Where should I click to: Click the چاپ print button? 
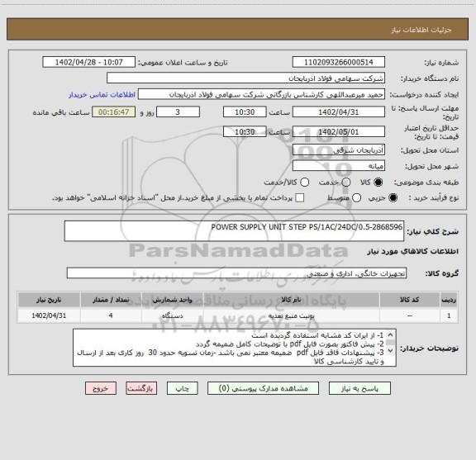coord(182,388)
